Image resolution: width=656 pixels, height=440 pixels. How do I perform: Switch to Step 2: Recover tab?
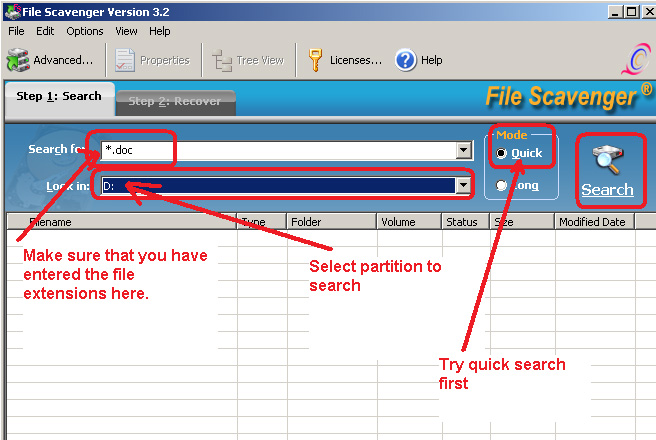pos(175,102)
